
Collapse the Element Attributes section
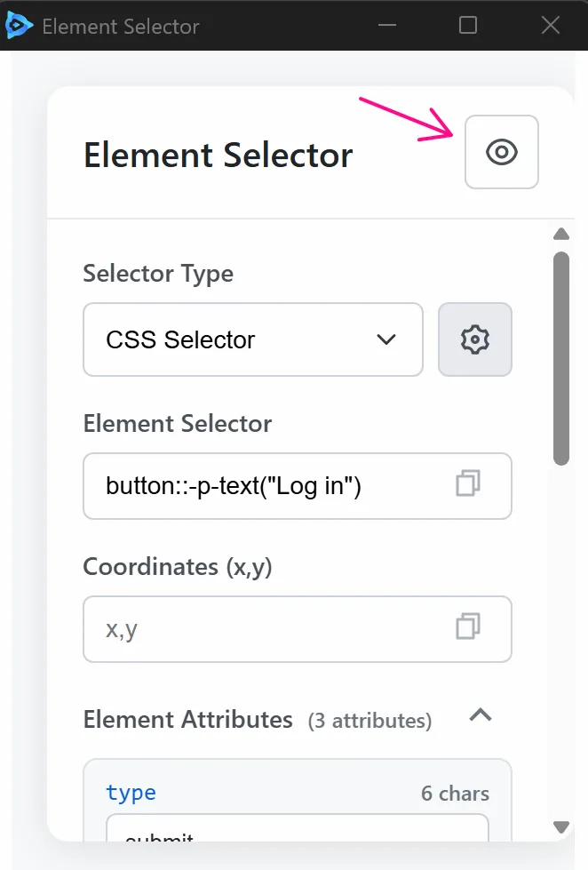tap(481, 716)
